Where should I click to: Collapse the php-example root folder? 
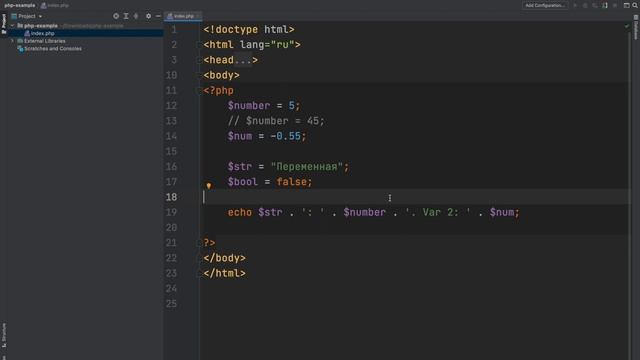pos(12,26)
